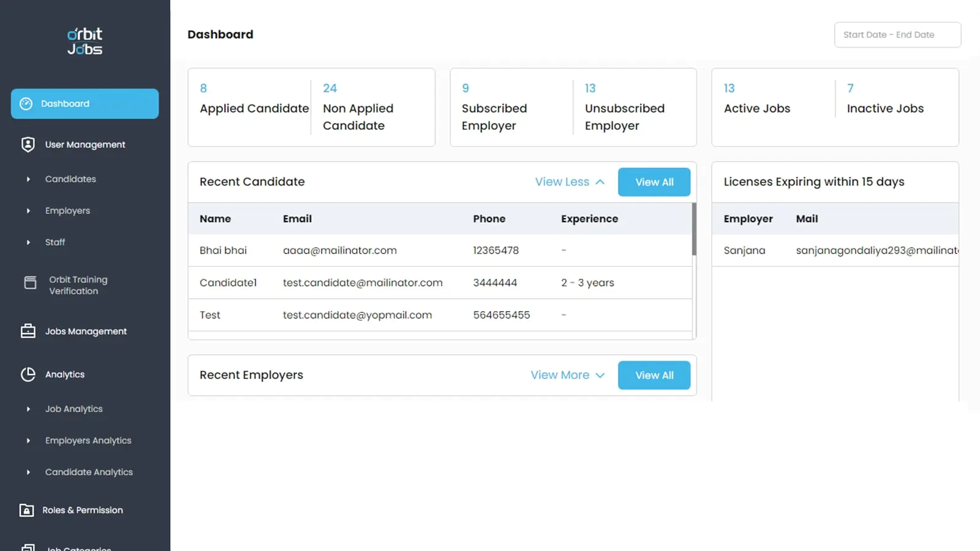Open Candidate Analytics page
Image resolution: width=980 pixels, height=551 pixels.
(x=89, y=472)
